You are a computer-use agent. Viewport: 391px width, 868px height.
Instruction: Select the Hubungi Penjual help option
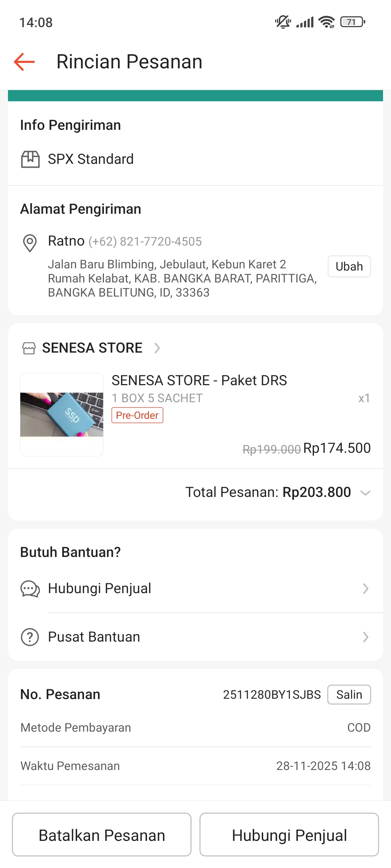(100, 589)
